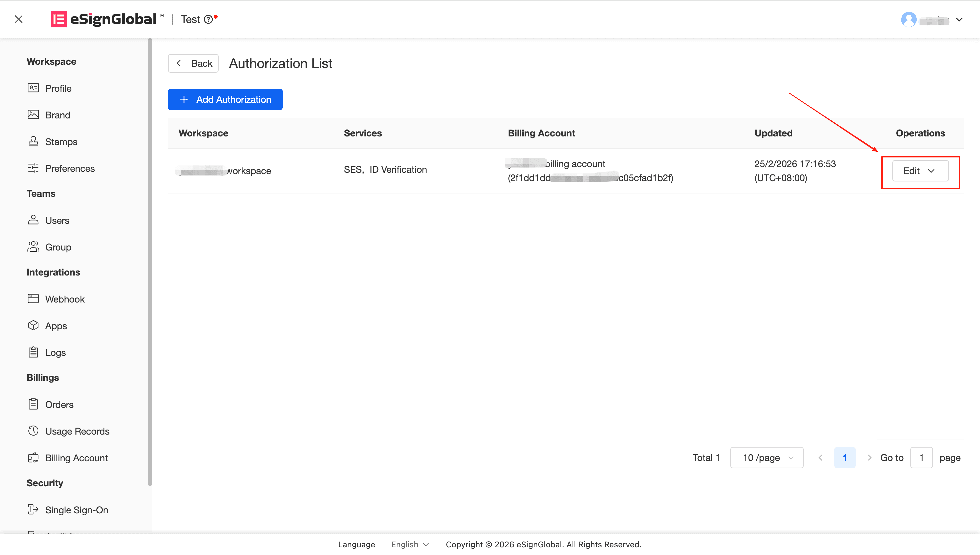
Task: Open the English language dropdown
Action: pos(410,544)
